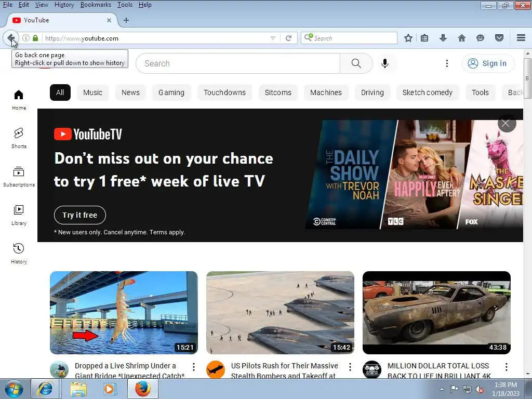Select the YouTube browser tab
This screenshot has height=399, width=532.
click(61, 20)
